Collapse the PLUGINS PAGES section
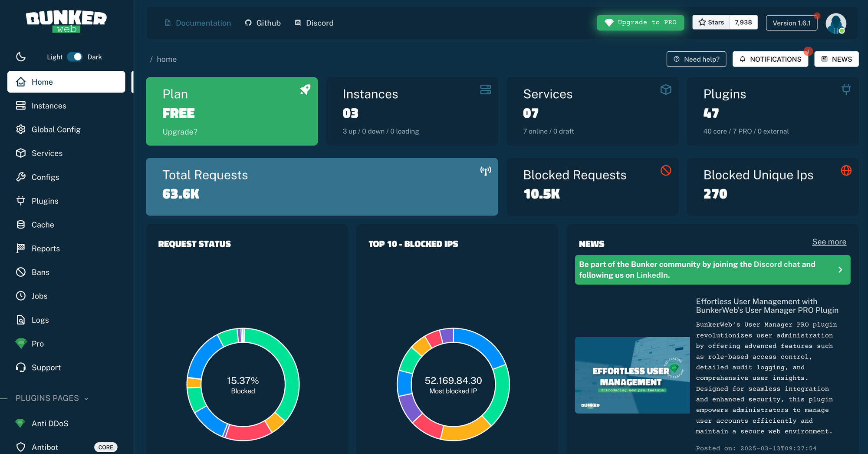Image resolution: width=868 pixels, height=454 pixels. [x=52, y=398]
